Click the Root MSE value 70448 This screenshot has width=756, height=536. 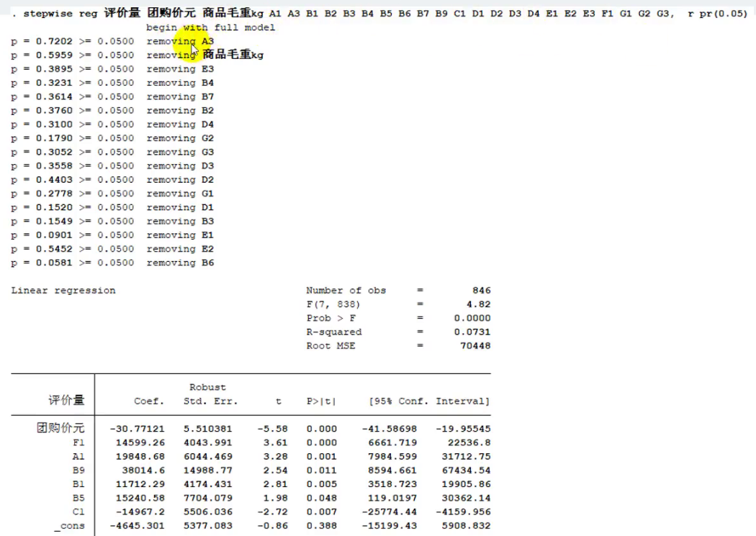click(475, 346)
